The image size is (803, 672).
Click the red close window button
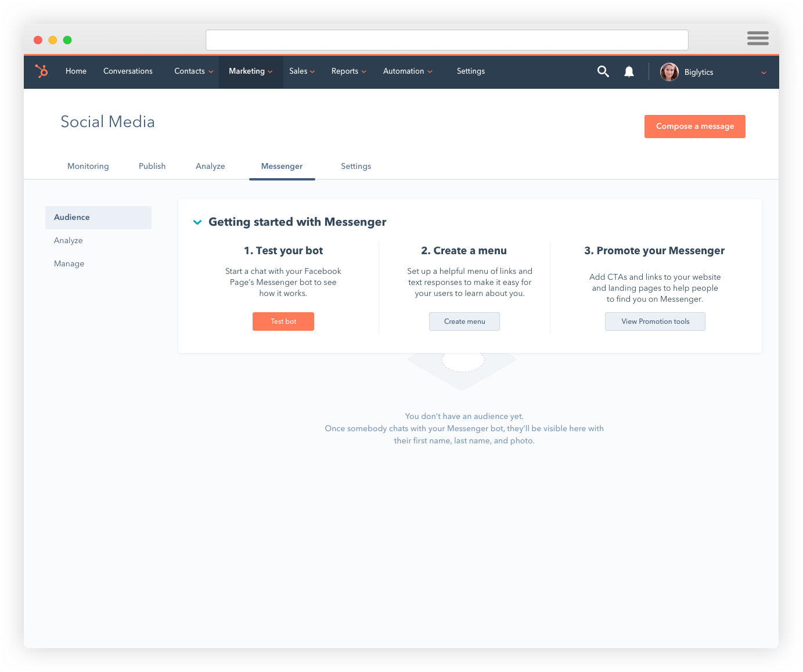[x=38, y=40]
